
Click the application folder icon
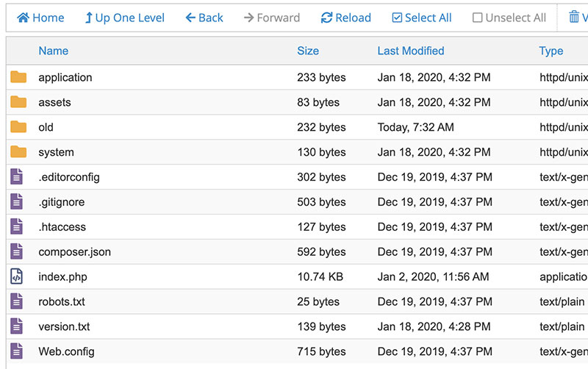[18, 77]
